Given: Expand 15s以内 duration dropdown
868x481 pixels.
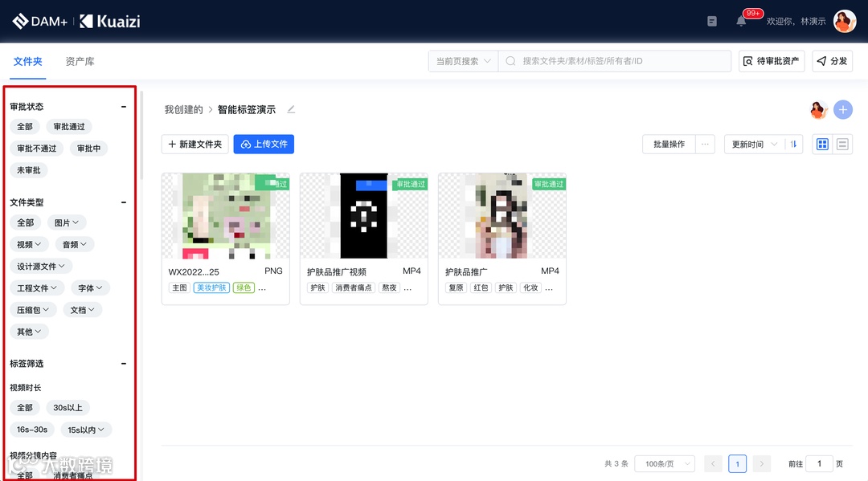Looking at the screenshot, I should point(86,430).
